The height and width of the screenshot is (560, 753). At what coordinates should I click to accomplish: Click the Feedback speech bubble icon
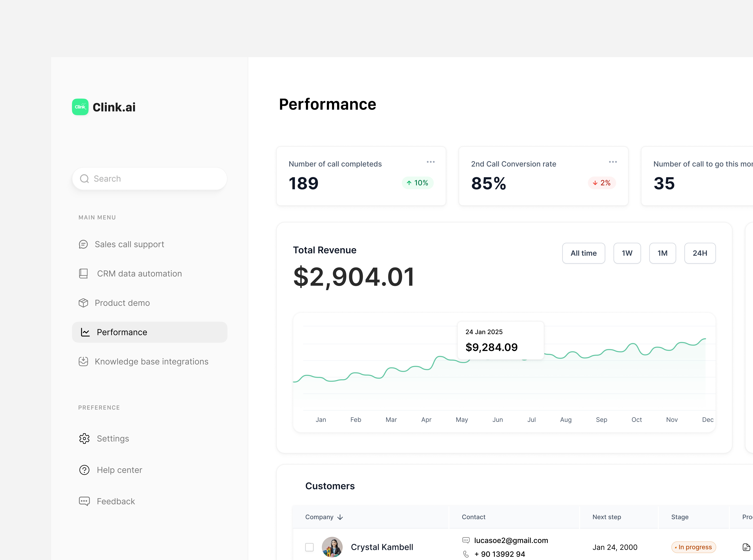tap(84, 501)
